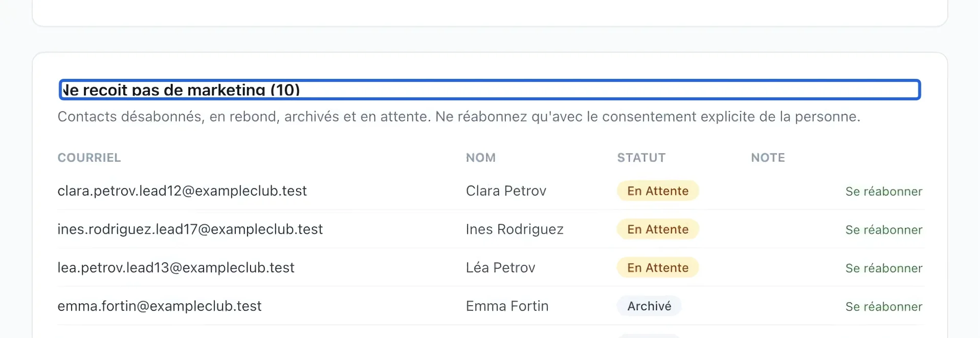Viewport: 980px width, 338px height.
Task: Click Se réabonner for Emma Fortin
Action: click(x=883, y=307)
